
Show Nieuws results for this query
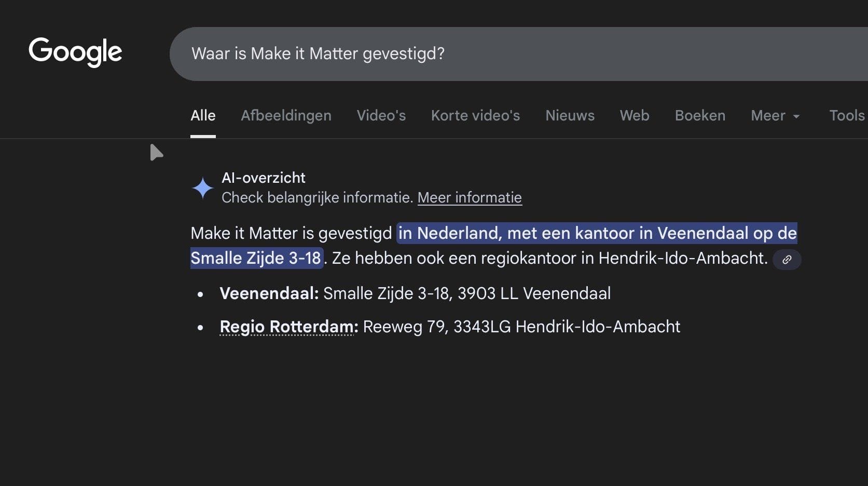(x=570, y=115)
